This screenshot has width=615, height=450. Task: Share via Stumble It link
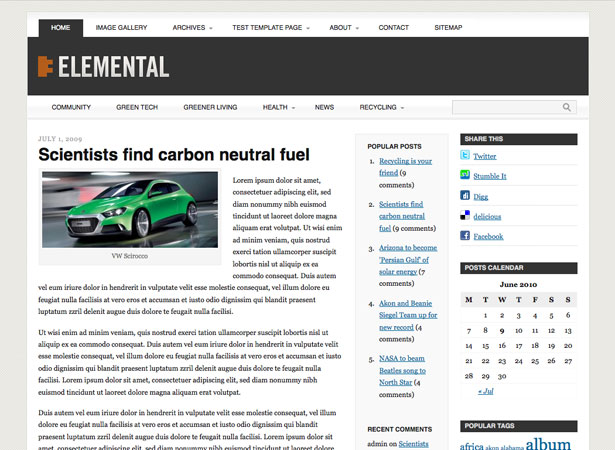[x=489, y=176]
